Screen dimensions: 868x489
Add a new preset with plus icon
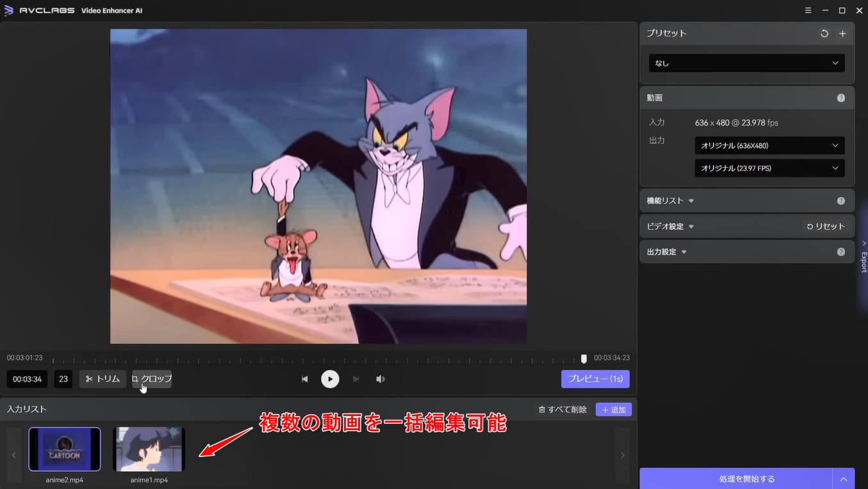(842, 33)
